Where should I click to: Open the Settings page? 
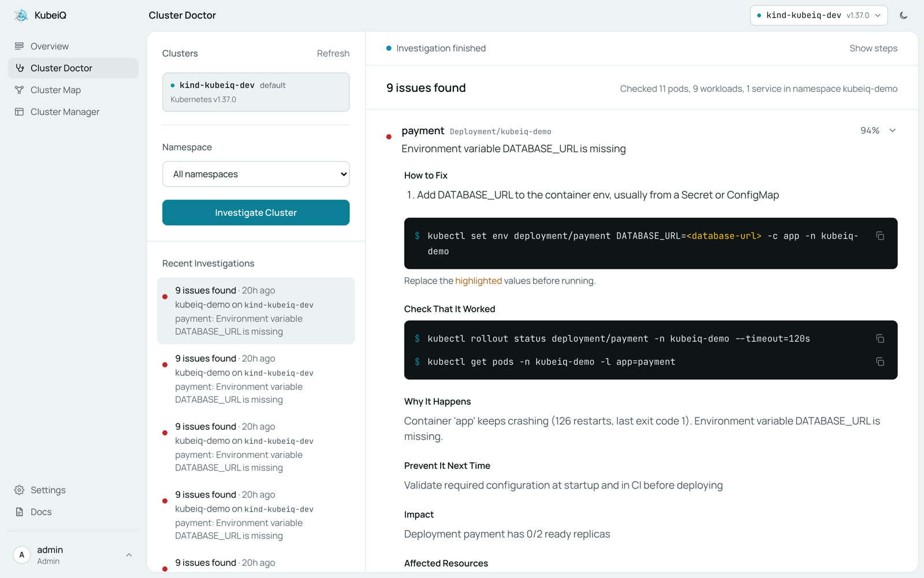73,490
